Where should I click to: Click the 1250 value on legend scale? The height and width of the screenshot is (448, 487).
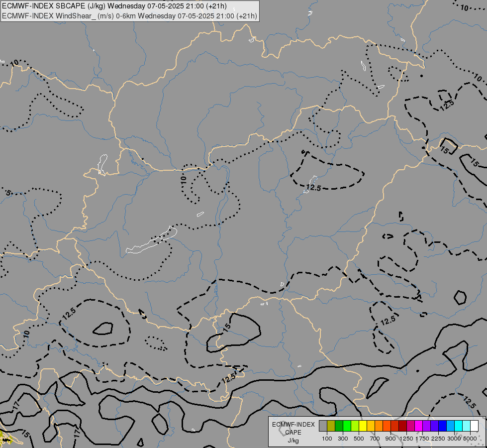coord(406,439)
